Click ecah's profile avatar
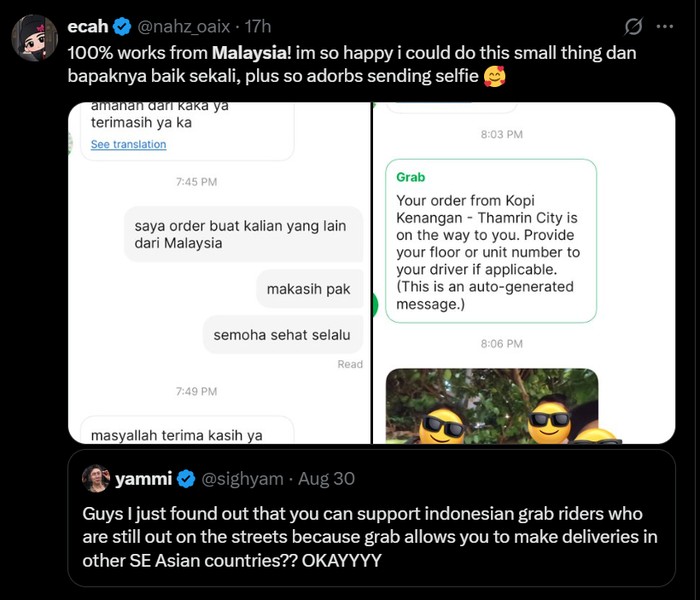700x600 pixels. 34,38
